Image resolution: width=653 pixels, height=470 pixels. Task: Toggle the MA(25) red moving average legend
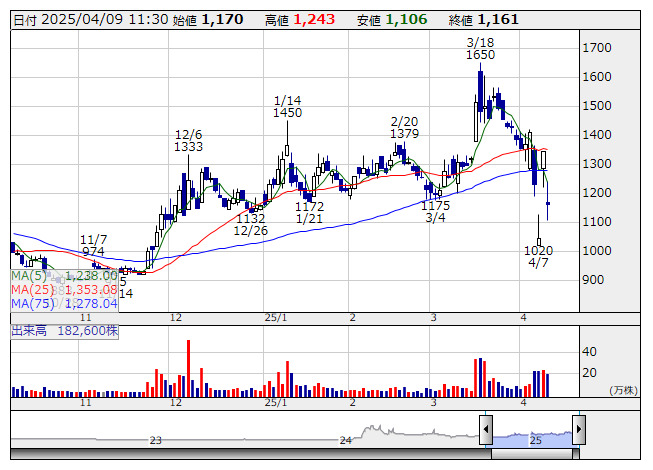point(64,290)
